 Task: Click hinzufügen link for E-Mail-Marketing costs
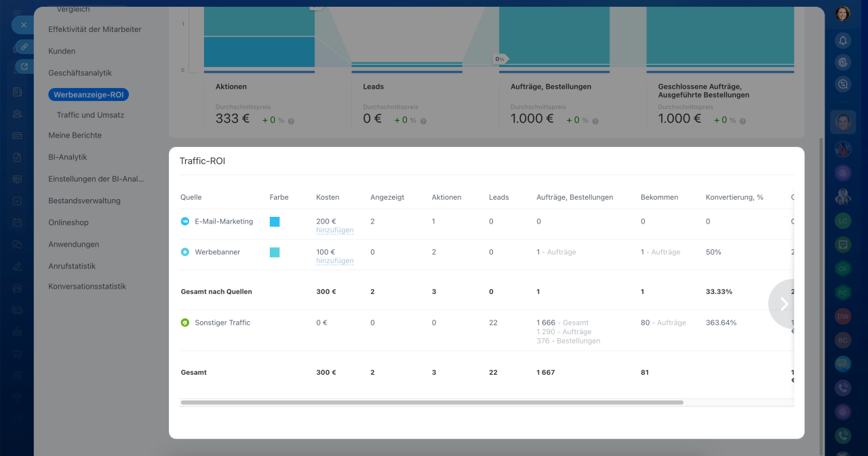click(x=334, y=230)
